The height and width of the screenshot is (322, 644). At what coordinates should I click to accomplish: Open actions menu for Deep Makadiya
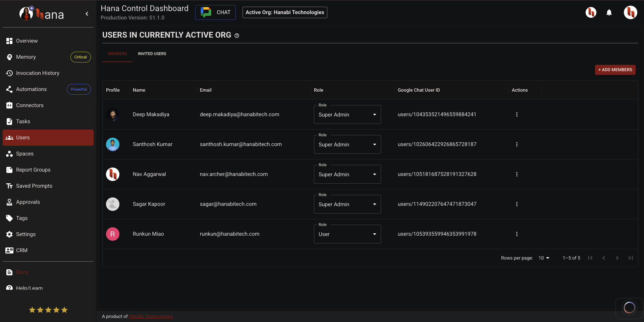pyautogui.click(x=517, y=114)
